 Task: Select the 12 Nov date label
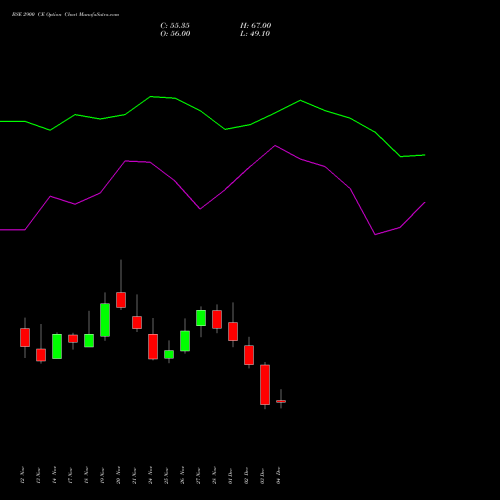22,475
